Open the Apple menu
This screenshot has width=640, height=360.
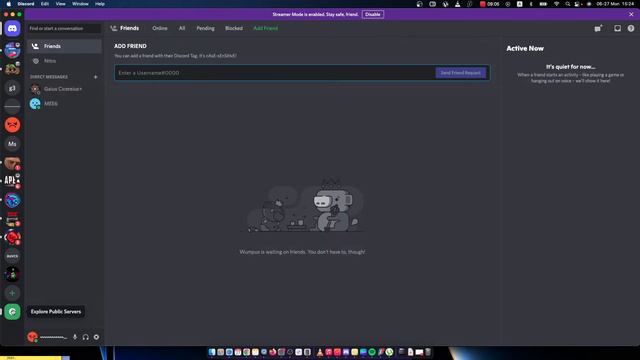point(9,4)
